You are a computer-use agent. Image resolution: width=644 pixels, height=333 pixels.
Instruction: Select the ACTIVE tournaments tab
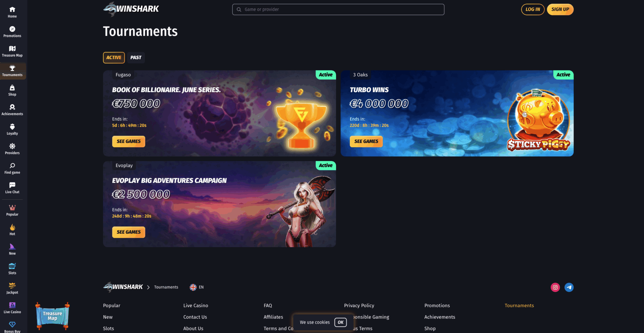[114, 58]
